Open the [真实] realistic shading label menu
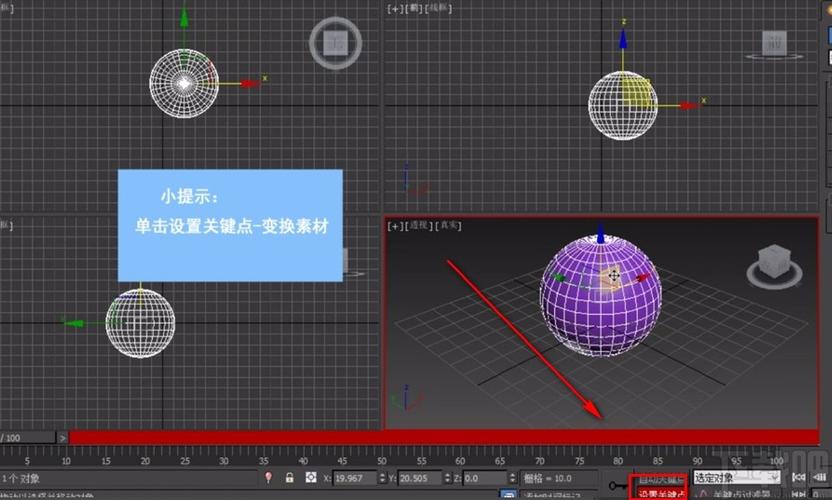Viewport: 832px width, 500px height. pyautogui.click(x=448, y=226)
